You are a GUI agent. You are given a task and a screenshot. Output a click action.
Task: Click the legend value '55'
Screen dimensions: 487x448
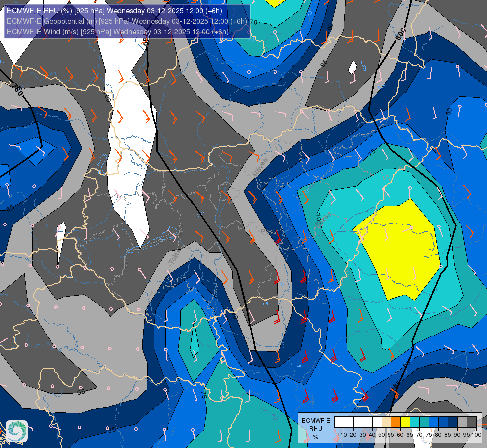(x=391, y=435)
